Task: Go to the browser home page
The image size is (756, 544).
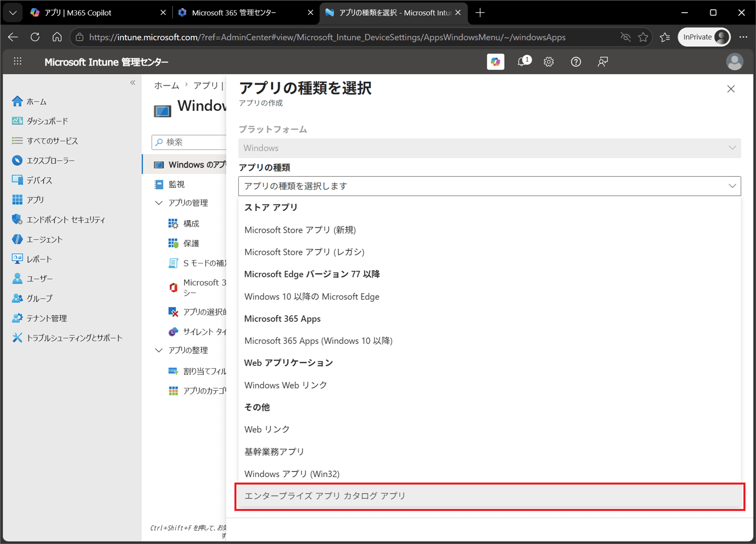Action: click(x=57, y=37)
